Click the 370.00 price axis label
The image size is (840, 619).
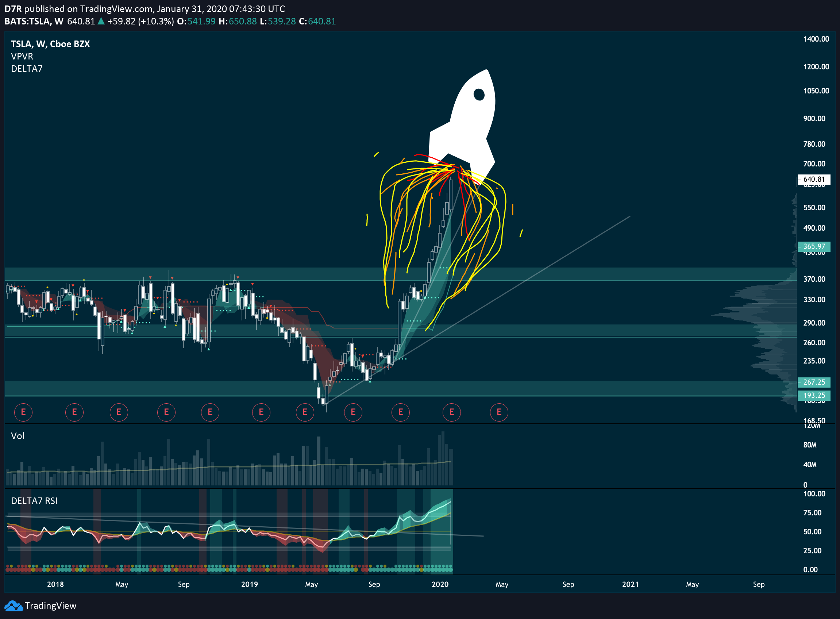[814, 279]
